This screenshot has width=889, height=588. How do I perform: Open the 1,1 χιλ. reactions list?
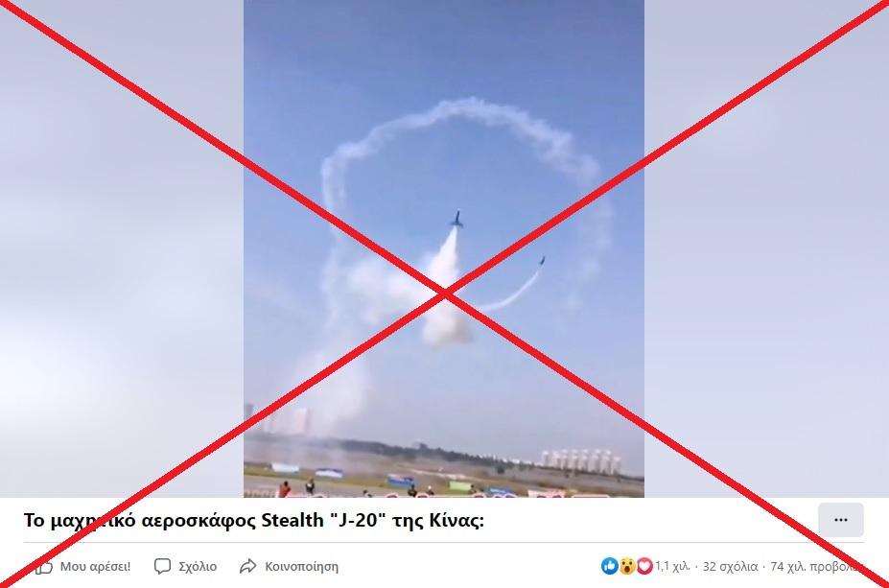point(673,566)
